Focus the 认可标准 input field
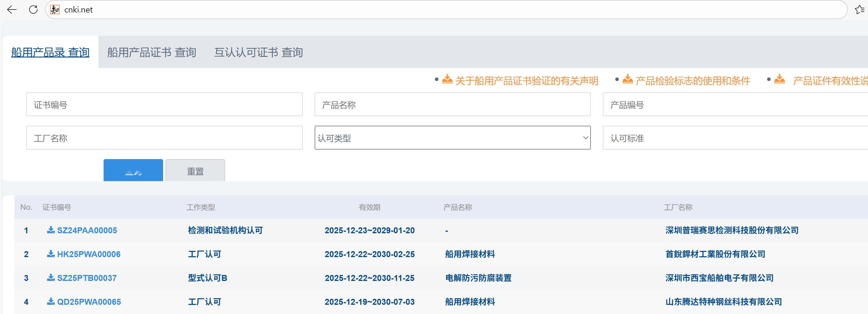The height and width of the screenshot is (314, 868). pyautogui.click(x=735, y=138)
